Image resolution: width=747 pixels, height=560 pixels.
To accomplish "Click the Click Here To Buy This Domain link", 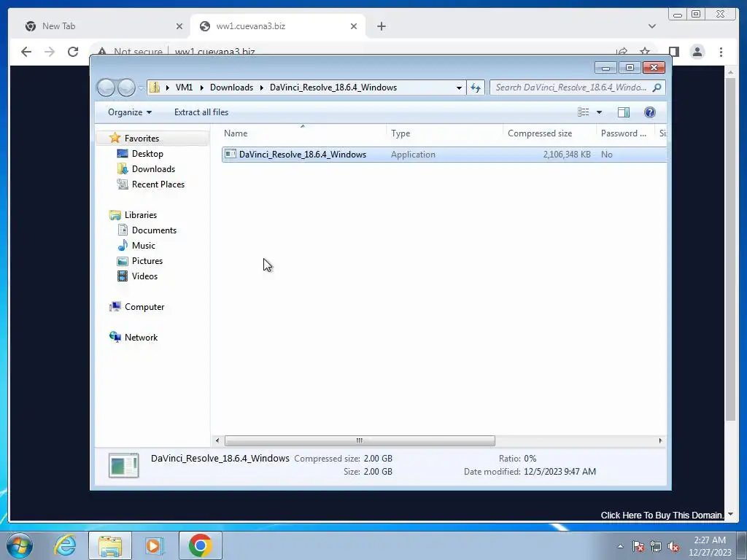I will [x=662, y=516].
